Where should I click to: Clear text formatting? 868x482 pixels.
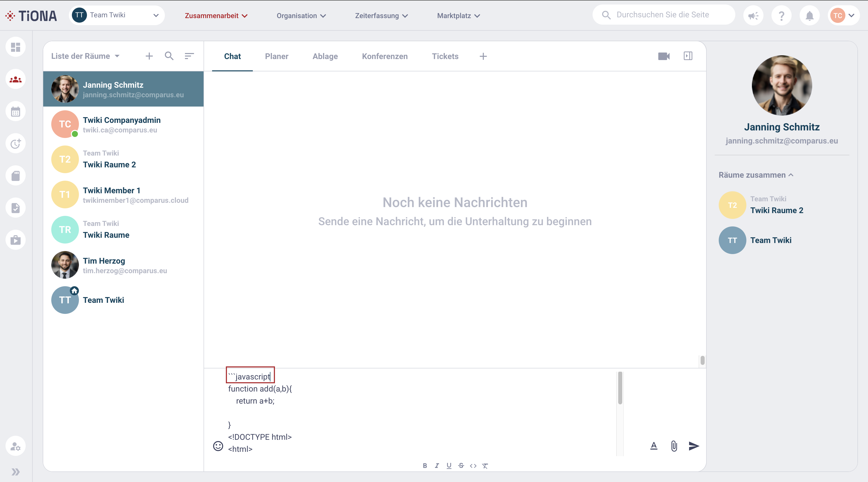(x=485, y=466)
